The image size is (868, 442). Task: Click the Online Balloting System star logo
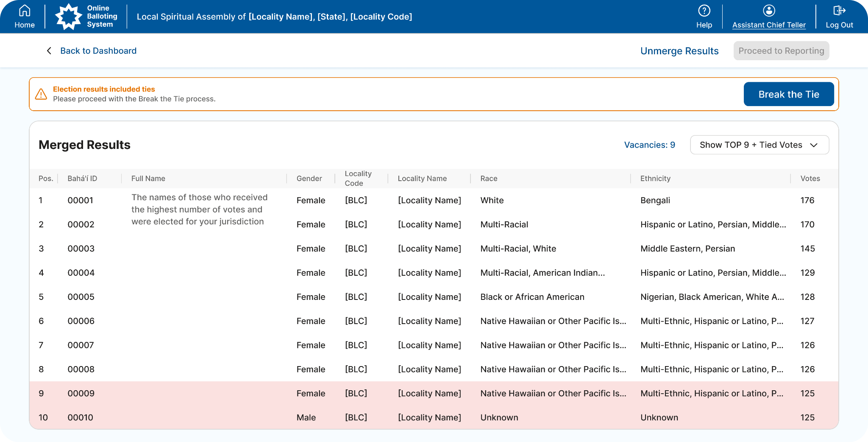point(69,17)
